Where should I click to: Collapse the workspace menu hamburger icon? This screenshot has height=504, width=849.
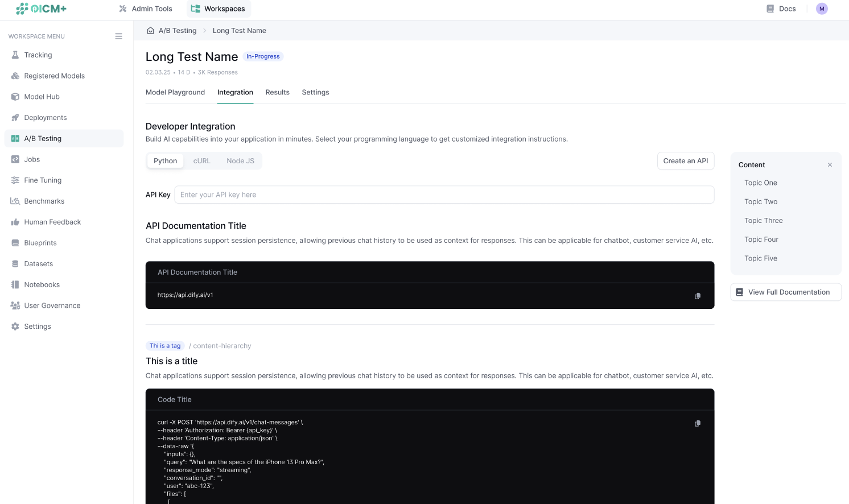coord(118,36)
